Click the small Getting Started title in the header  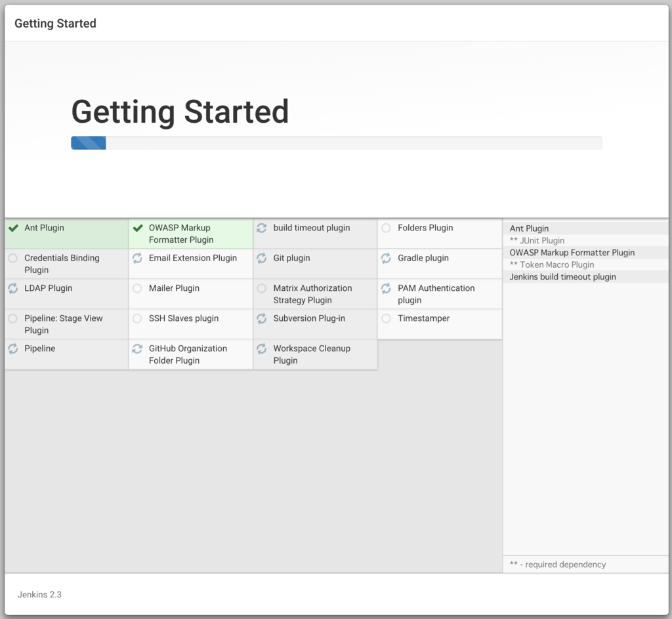(55, 23)
